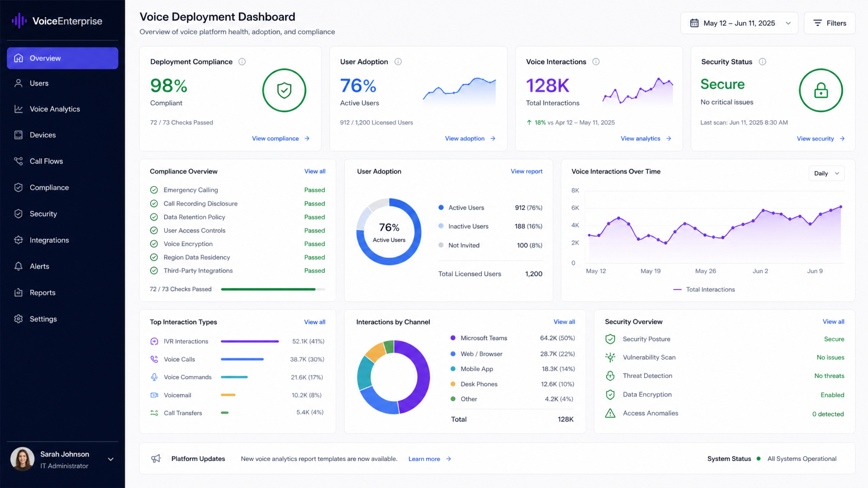Click the orange Desk Phones legend dot
This screenshot has width=868, height=488.
453,384
